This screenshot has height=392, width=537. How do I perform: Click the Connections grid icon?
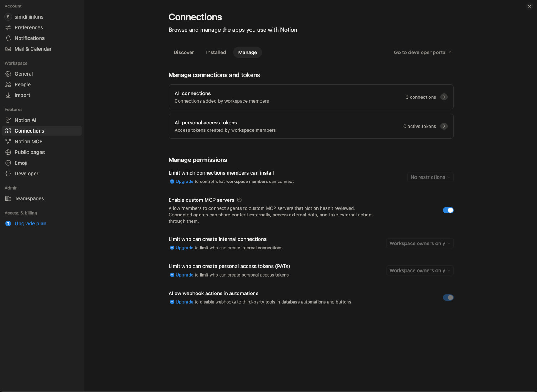click(x=8, y=131)
